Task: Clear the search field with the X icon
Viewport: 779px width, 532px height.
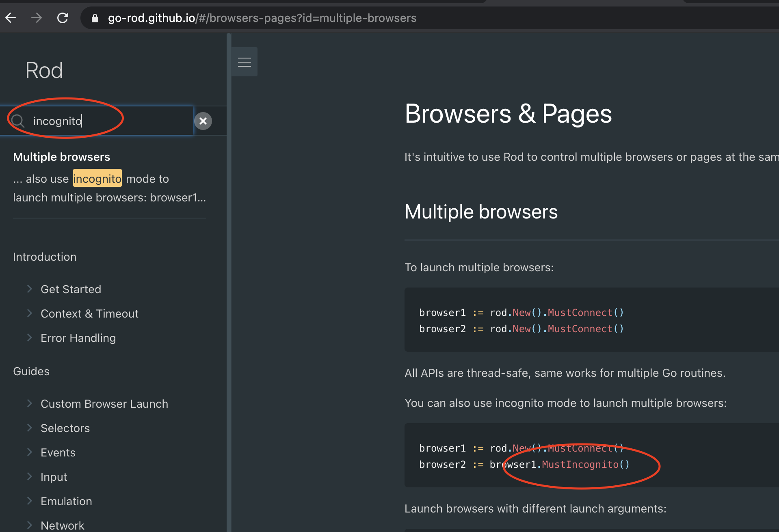Action: pos(203,121)
